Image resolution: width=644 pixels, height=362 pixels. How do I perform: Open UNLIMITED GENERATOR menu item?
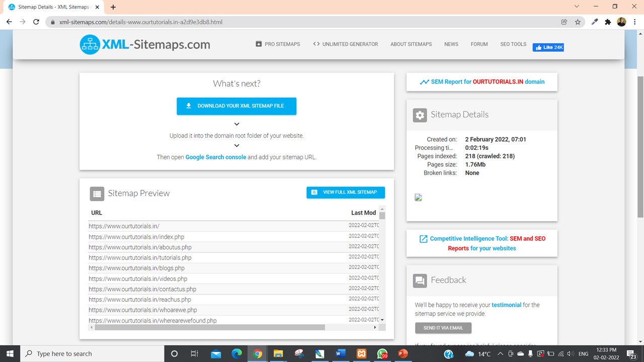tap(346, 44)
